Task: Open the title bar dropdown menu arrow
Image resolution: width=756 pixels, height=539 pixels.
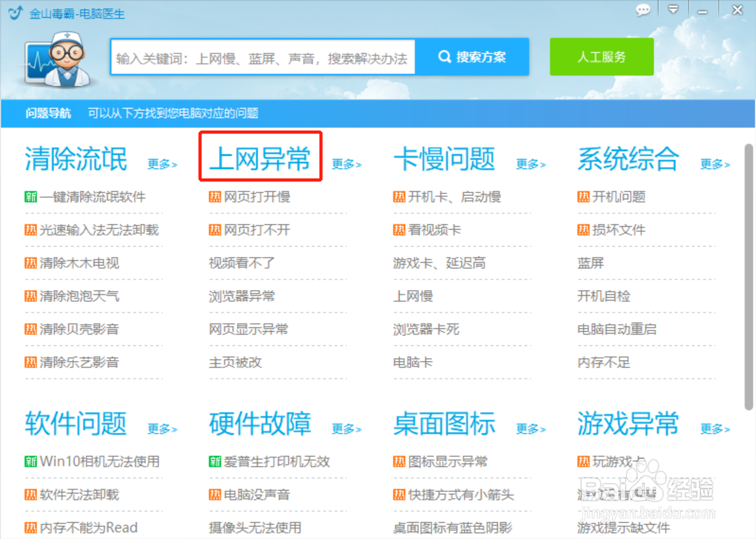Action: coord(673,9)
